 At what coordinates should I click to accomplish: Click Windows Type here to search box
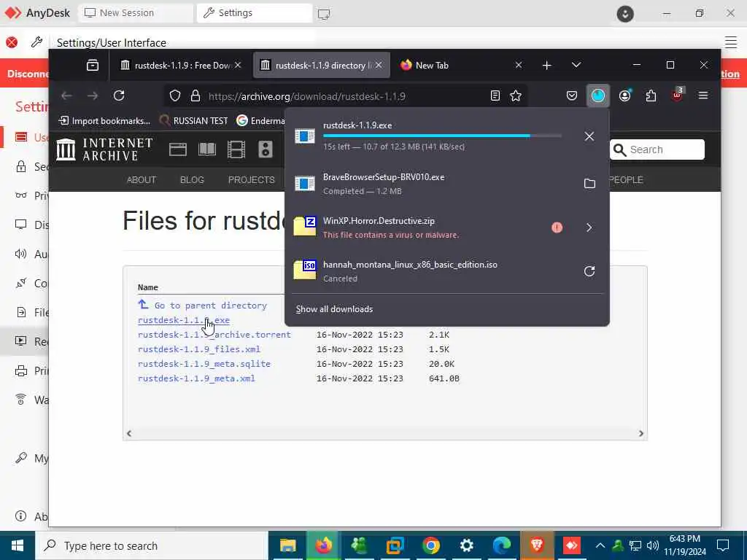point(152,545)
